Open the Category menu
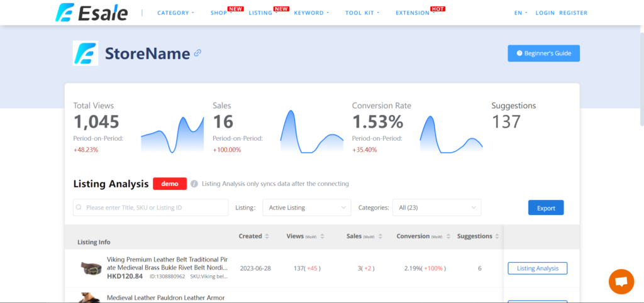 [175, 13]
